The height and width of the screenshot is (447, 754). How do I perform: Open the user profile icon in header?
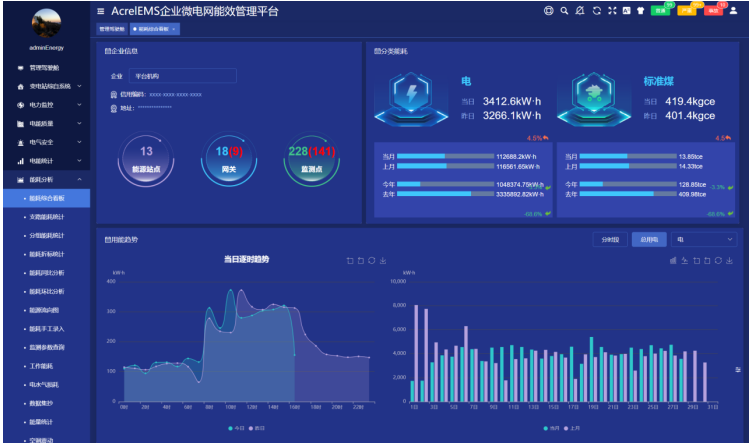tap(733, 11)
